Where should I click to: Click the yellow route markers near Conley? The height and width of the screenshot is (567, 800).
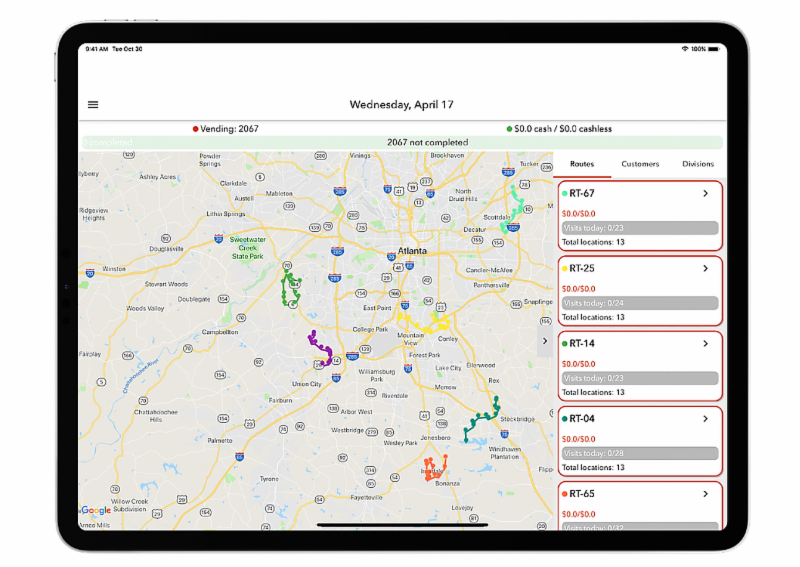click(x=424, y=323)
